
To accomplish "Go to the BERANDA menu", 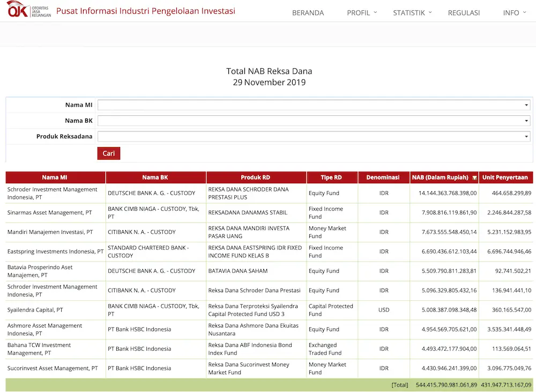I will pos(308,13).
